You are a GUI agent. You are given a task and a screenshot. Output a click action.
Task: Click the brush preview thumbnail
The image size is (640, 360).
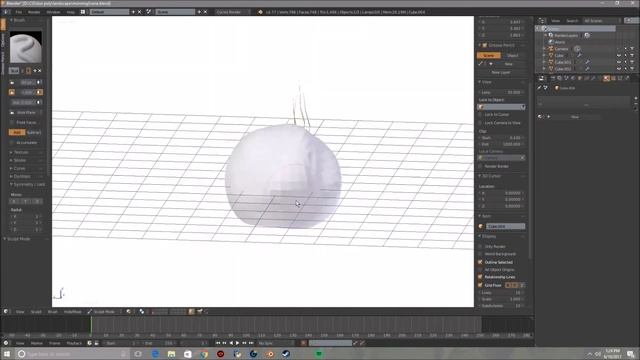(26, 47)
